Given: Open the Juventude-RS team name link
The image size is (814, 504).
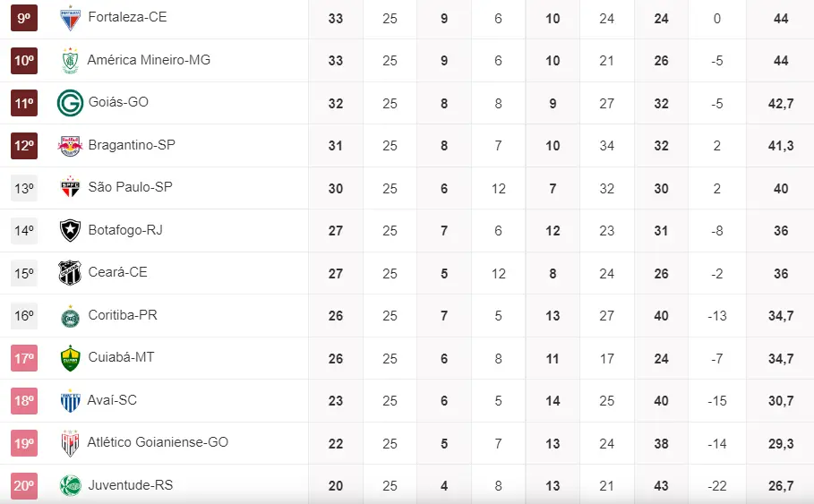Looking at the screenshot, I should (130, 485).
